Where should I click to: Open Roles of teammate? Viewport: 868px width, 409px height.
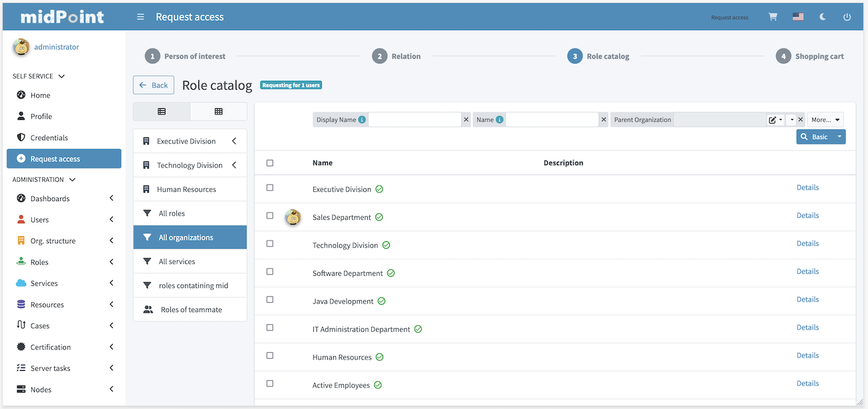click(x=190, y=309)
